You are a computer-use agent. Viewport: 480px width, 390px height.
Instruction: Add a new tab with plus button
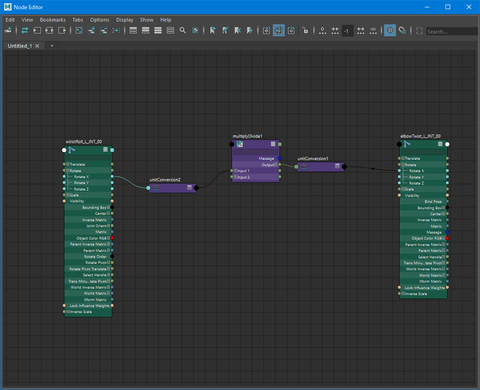coord(52,46)
